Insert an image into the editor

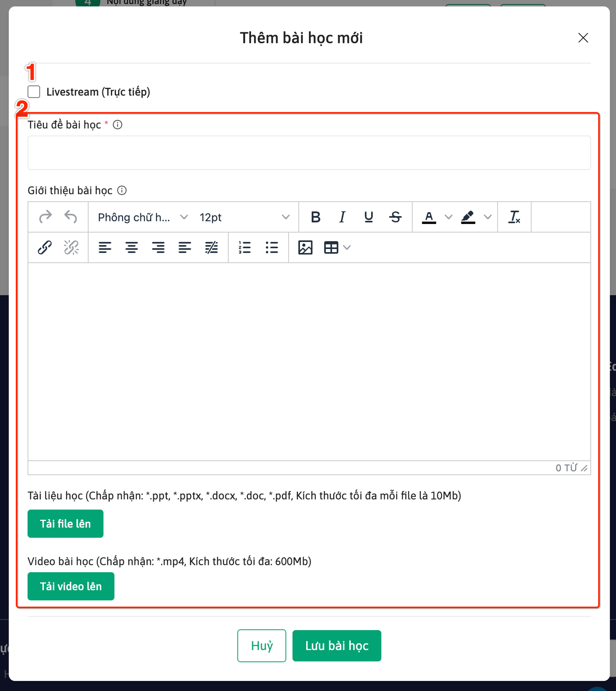305,247
